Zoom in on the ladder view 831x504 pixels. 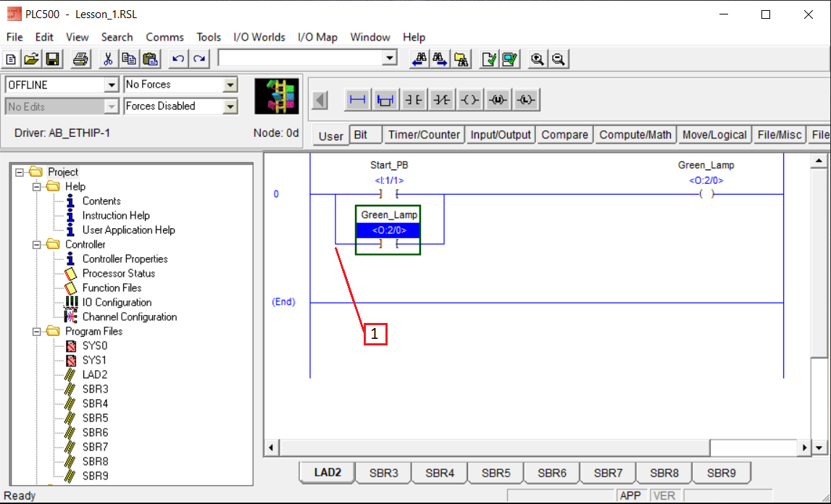[538, 59]
